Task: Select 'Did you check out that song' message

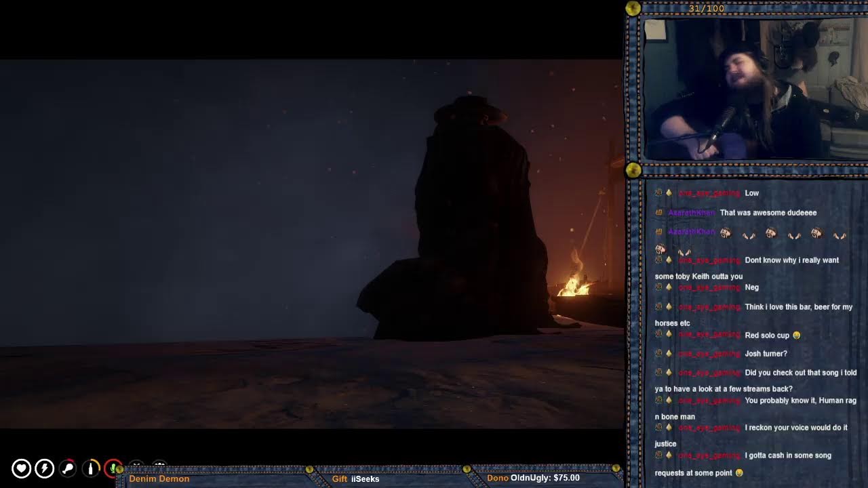Action: 755,381
